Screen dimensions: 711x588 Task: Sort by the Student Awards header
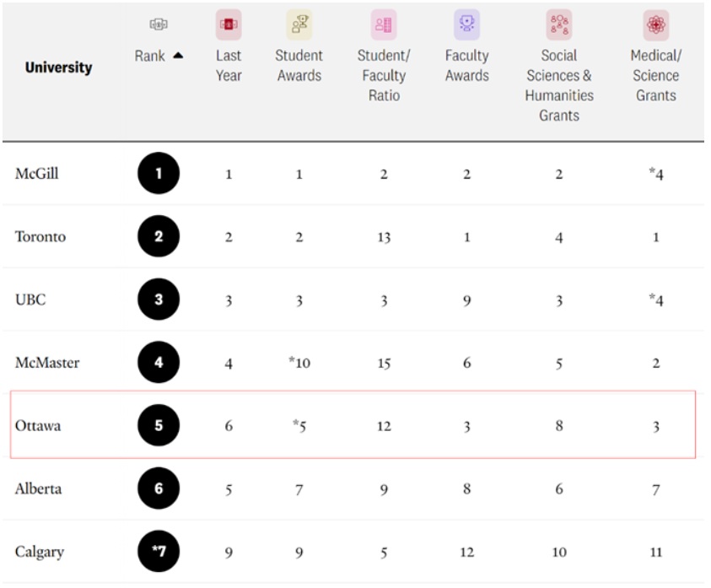[299, 65]
